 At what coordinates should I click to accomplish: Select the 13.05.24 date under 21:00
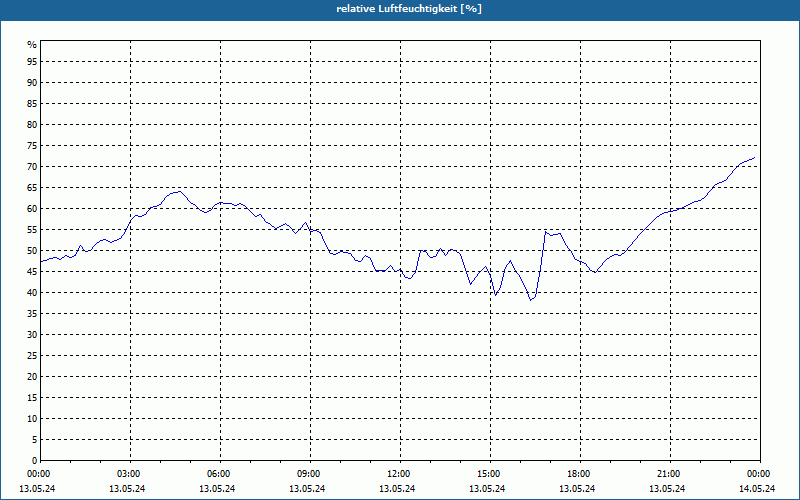pyautogui.click(x=667, y=489)
